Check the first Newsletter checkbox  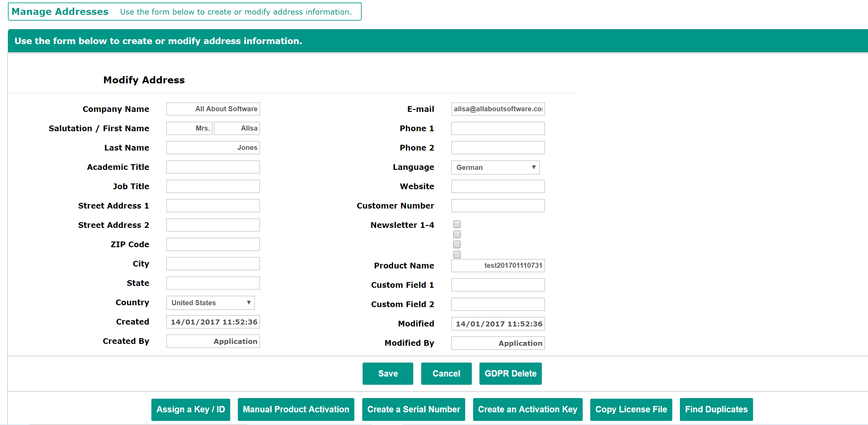[457, 224]
